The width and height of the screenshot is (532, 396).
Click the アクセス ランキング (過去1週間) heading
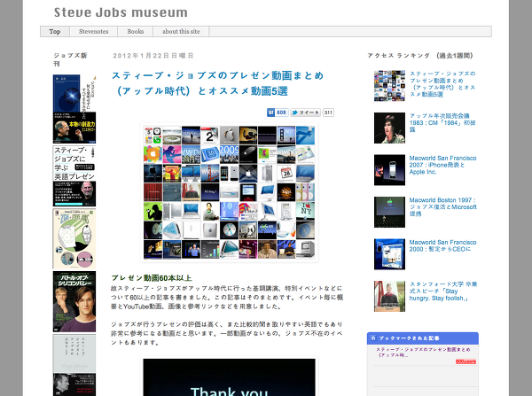(420, 56)
